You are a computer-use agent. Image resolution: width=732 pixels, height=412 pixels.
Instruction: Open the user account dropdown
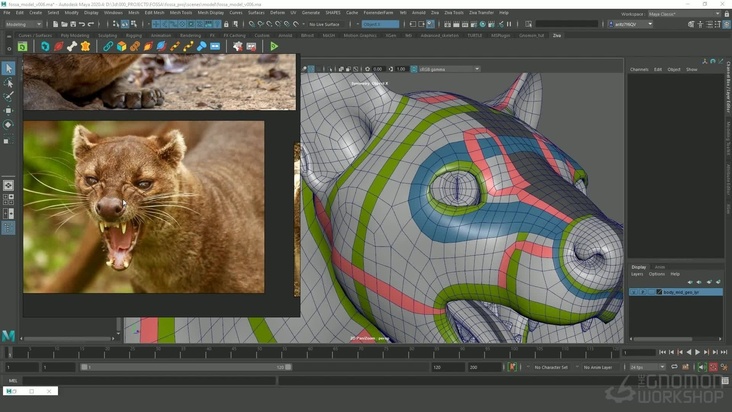pyautogui.click(x=630, y=24)
